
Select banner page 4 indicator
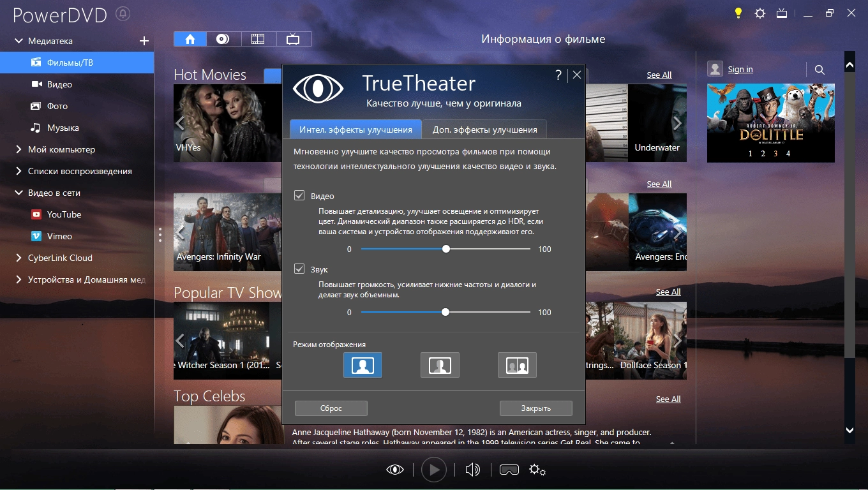click(788, 153)
